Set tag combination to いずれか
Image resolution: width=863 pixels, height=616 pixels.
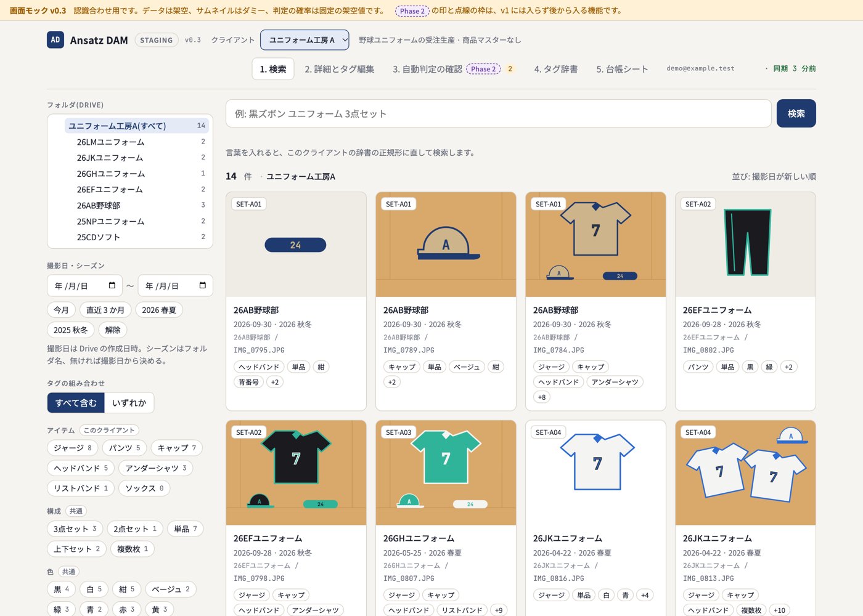coord(129,403)
